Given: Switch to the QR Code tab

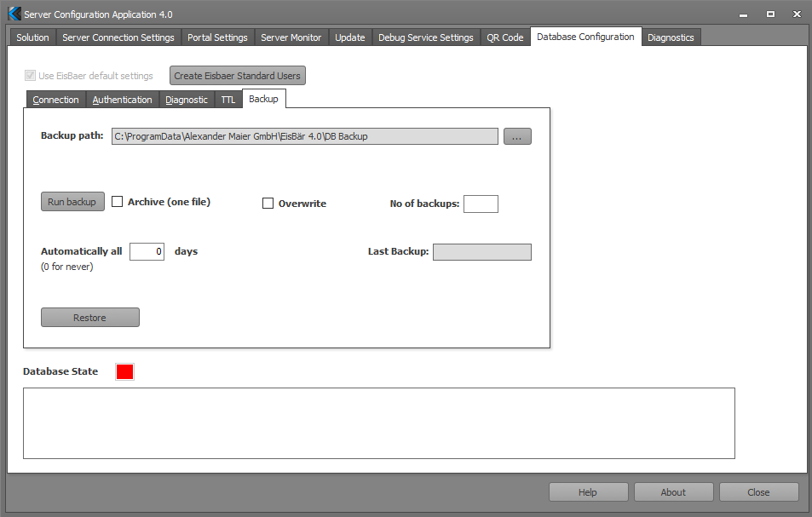Looking at the screenshot, I should 505,37.
